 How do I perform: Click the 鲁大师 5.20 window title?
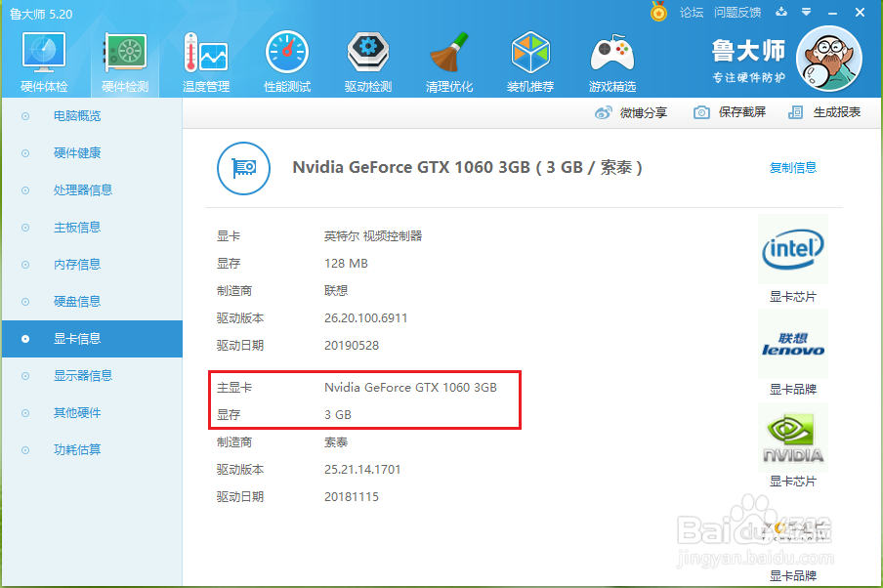click(41, 14)
